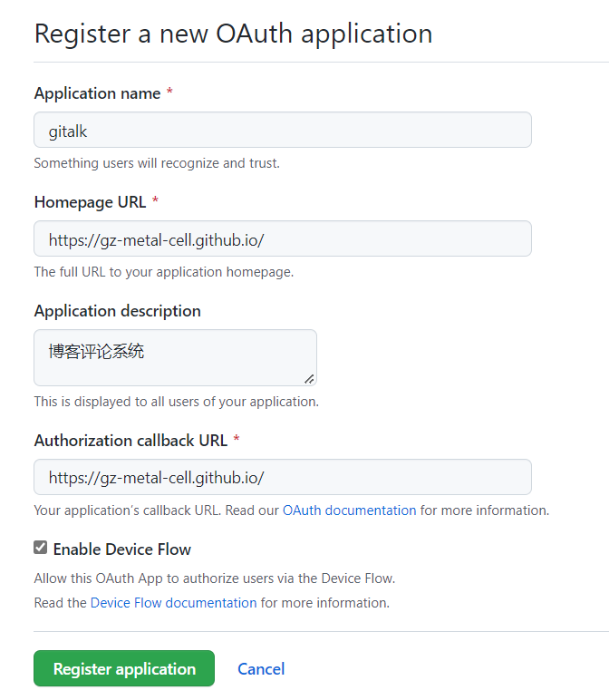
Task: Click the 'Register a new OAuth application' heading
Action: 233,34
